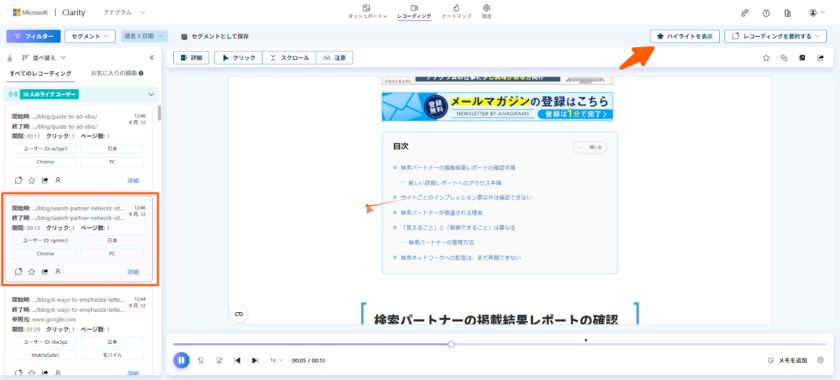Screen dimensions: 840x380
Task: Click the live users badge
Action: pos(50,94)
